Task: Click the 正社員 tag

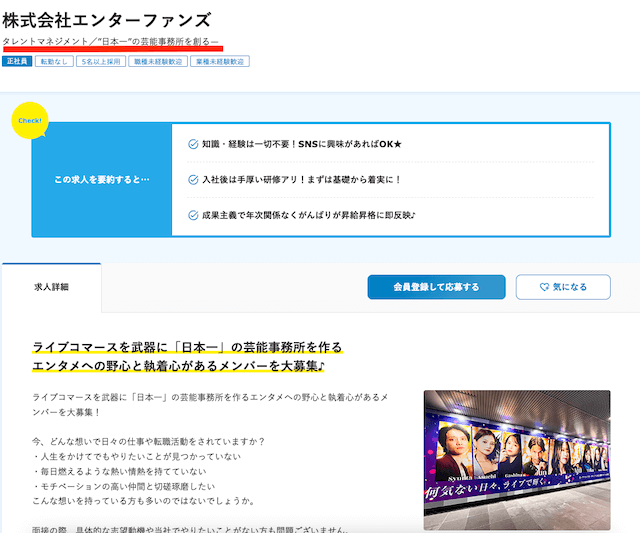Action: click(17, 61)
